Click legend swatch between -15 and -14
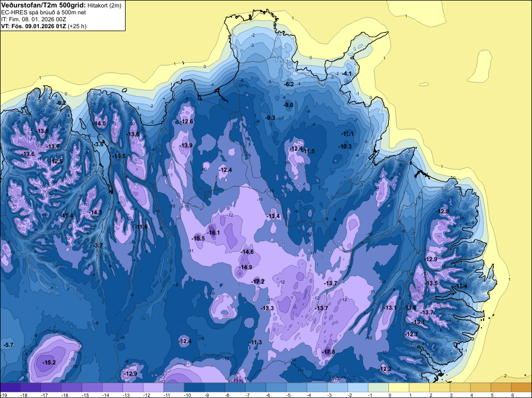 pos(92,387)
